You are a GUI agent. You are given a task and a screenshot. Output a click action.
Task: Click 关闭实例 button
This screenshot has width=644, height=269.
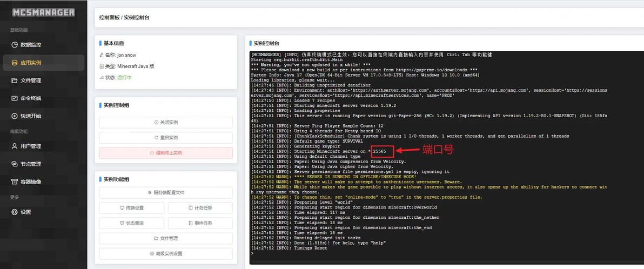click(166, 123)
